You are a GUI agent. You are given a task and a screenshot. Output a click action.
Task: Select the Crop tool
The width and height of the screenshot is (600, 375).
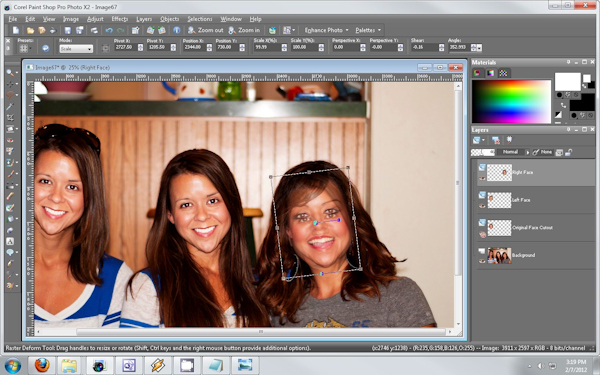10,118
